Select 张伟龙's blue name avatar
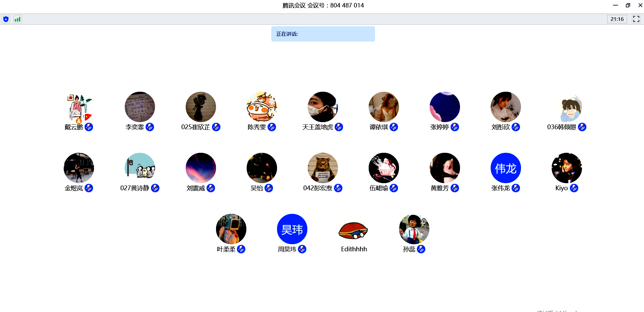 tap(505, 168)
